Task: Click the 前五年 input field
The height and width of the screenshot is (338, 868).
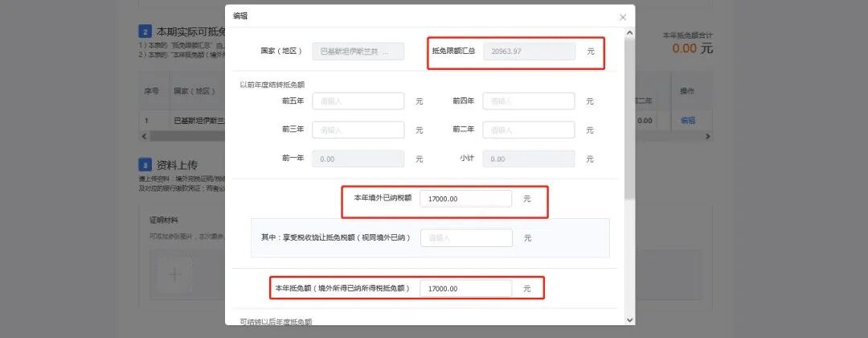Action: 358,101
